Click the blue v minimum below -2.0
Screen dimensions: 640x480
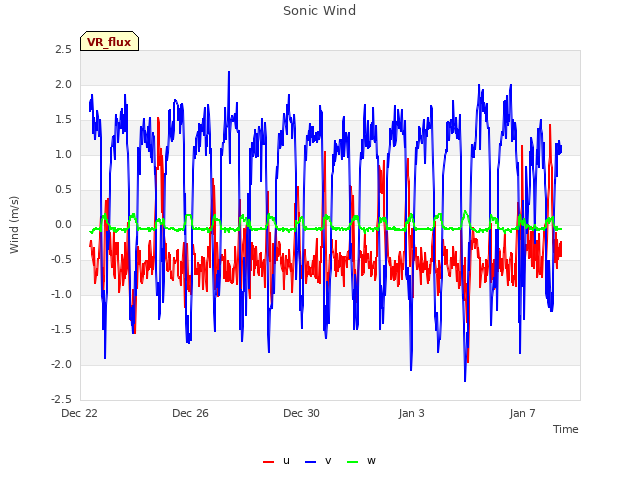pyautogui.click(x=465, y=380)
